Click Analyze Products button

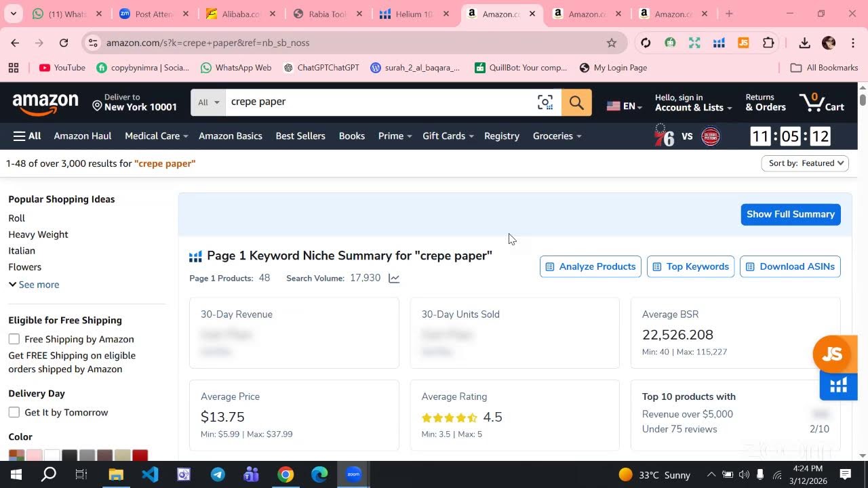pos(591,267)
